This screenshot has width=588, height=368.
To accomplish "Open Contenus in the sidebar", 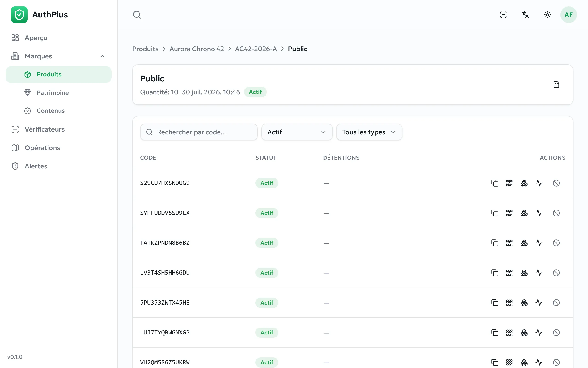I will pyautogui.click(x=58, y=111).
